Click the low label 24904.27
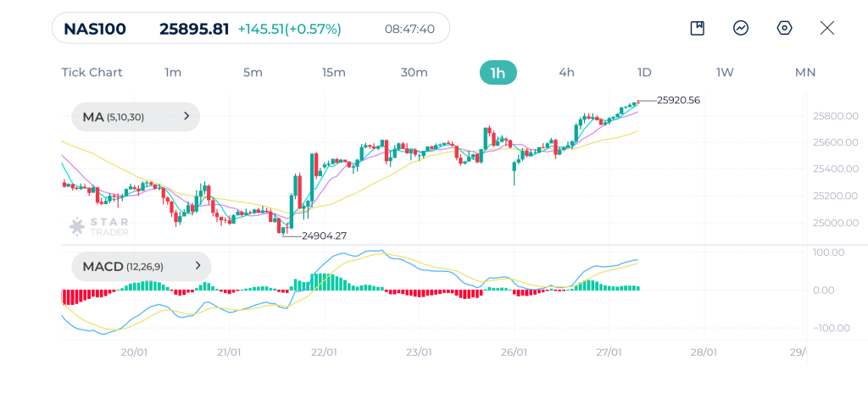Image resolution: width=868 pixels, height=399 pixels. point(325,236)
